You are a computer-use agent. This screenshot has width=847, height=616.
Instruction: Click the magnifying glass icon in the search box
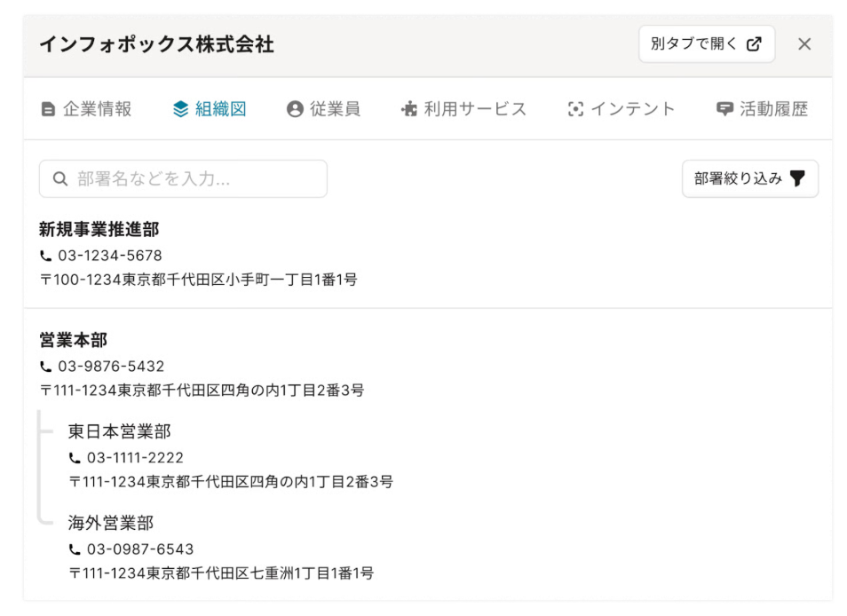tap(59, 178)
